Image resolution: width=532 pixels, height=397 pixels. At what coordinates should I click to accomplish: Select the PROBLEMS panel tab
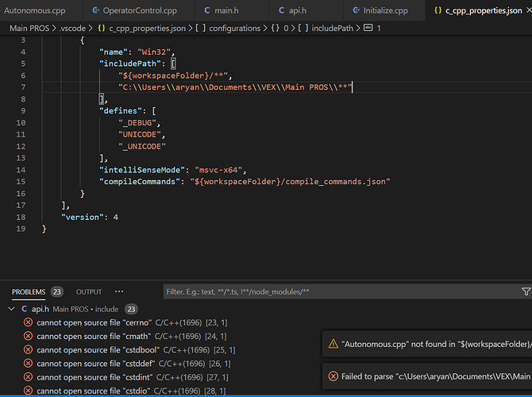29,292
